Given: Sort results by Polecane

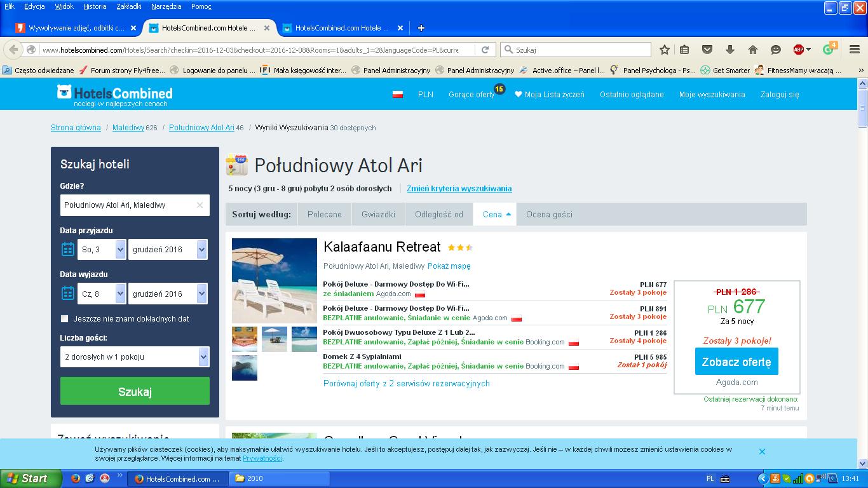Looking at the screenshot, I should (x=325, y=214).
